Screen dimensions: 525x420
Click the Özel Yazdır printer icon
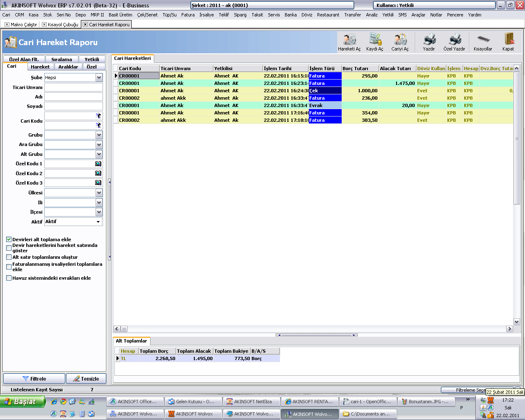[454, 42]
